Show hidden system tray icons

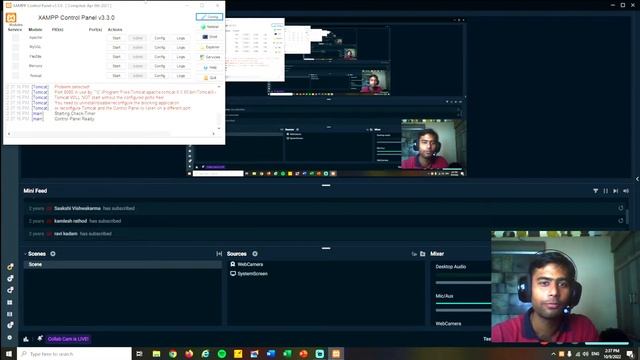pyautogui.click(x=553, y=354)
